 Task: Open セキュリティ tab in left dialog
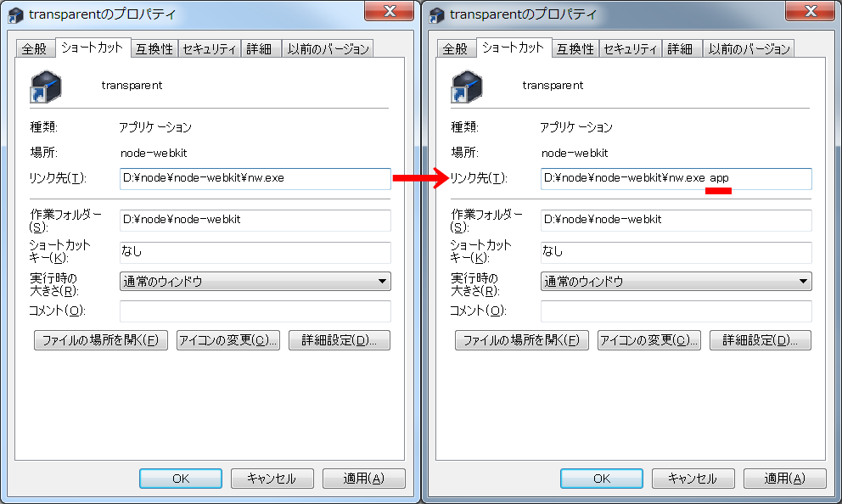pos(209,49)
